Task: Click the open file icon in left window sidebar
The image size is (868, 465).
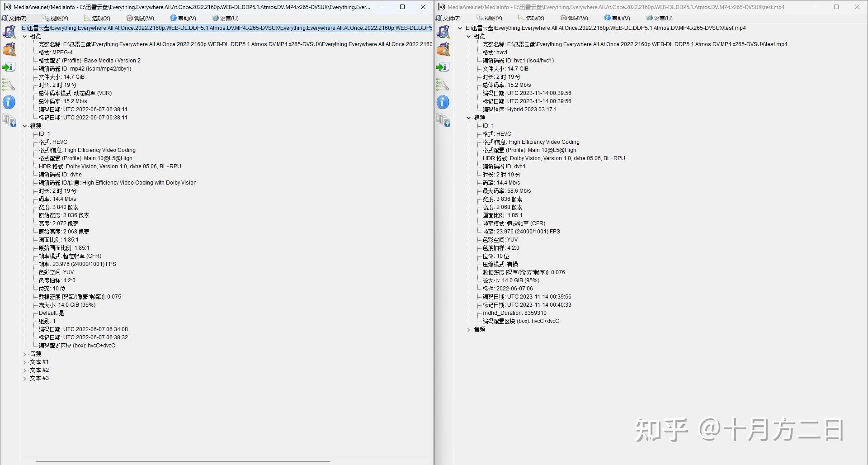Action: [x=9, y=32]
